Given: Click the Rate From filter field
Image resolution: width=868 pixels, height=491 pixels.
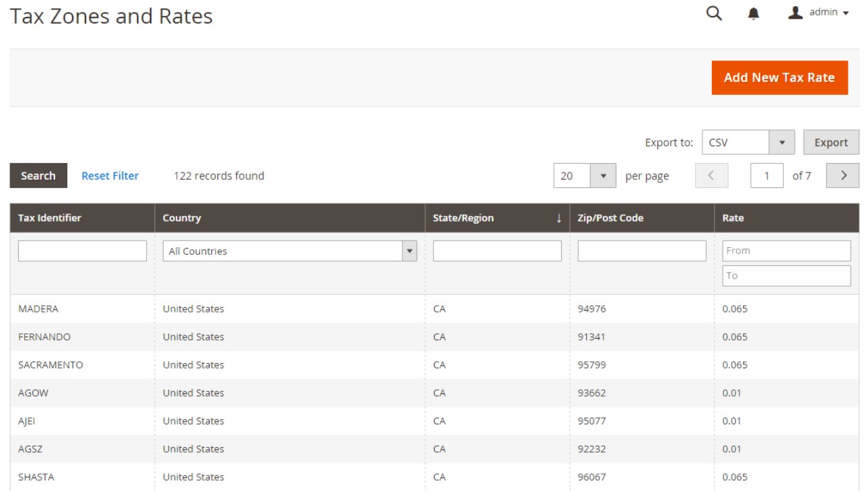Looking at the screenshot, I should [786, 251].
